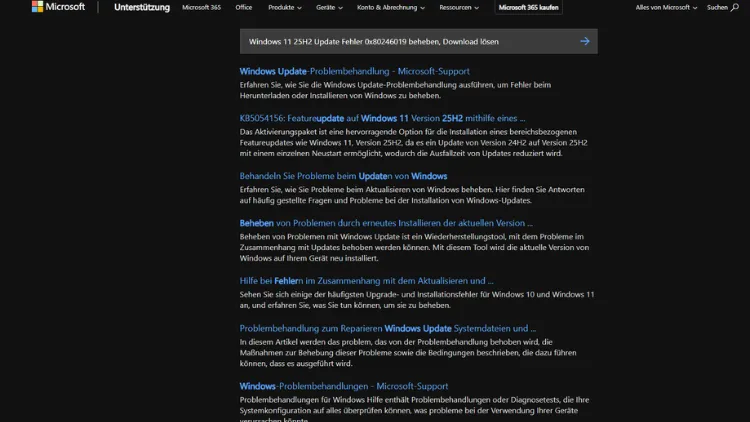
Task: Expand the Produkte dropdown
Action: [x=285, y=7]
